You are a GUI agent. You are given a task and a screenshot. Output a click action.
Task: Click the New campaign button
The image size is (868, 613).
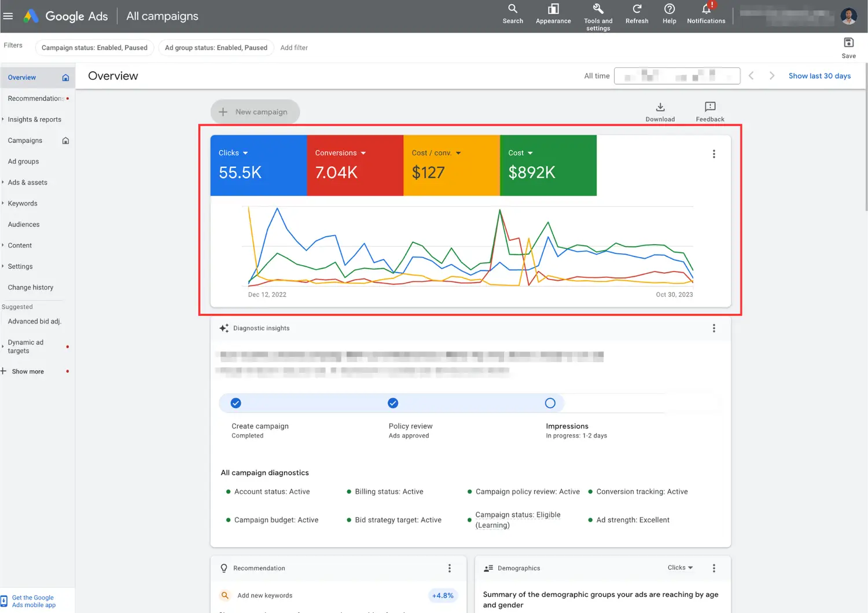tap(255, 112)
